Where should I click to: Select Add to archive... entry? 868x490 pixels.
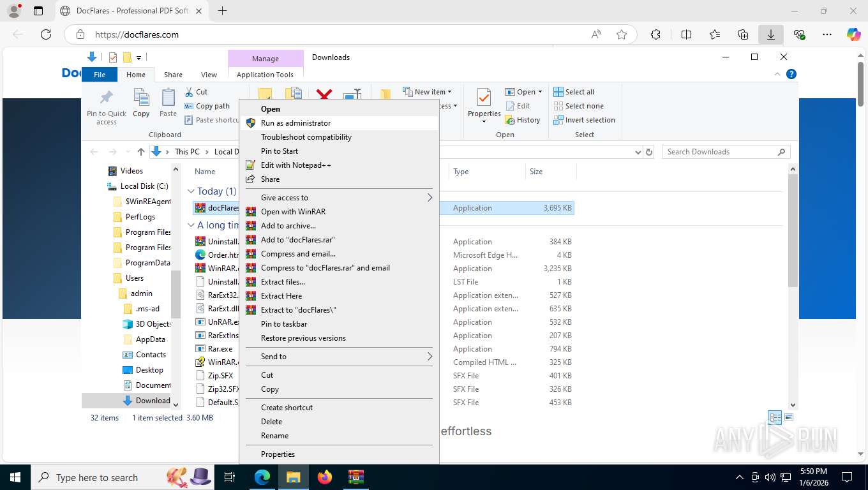click(339, 226)
